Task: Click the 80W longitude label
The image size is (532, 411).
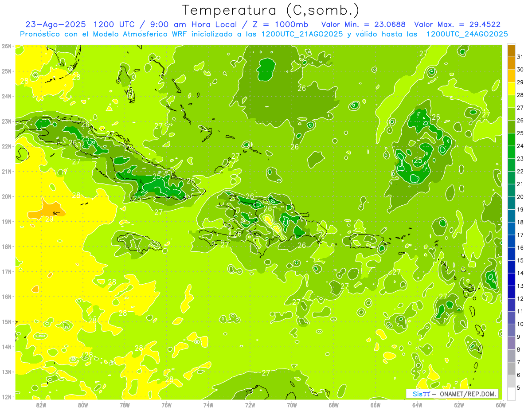Action: 83,404
